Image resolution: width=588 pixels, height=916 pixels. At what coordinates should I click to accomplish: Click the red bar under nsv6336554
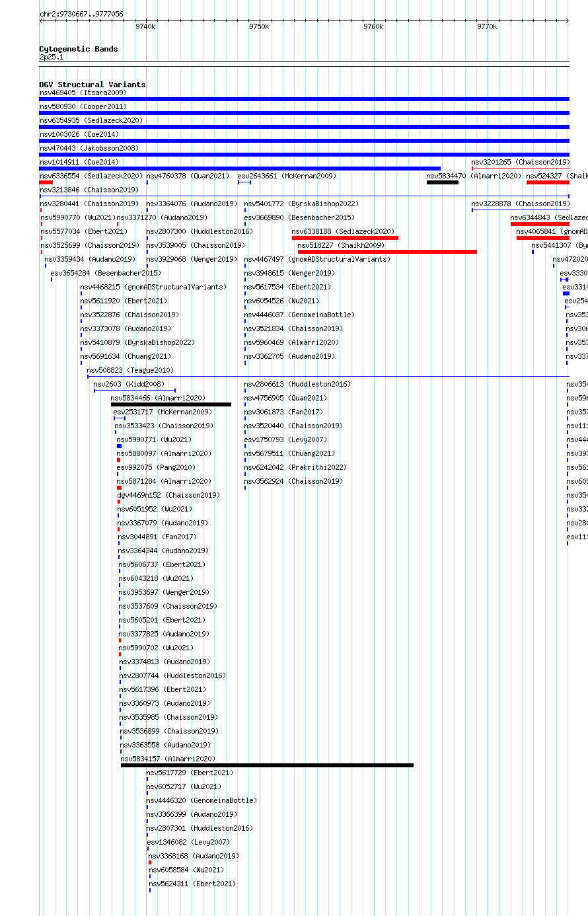[x=46, y=182]
